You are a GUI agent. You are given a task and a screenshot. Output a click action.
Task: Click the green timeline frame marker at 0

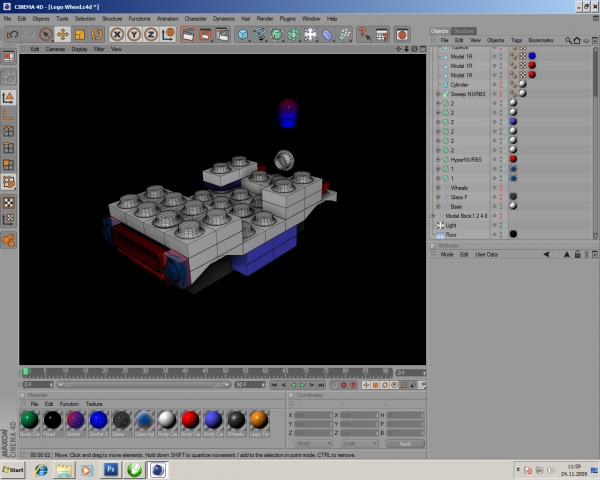[x=26, y=371]
